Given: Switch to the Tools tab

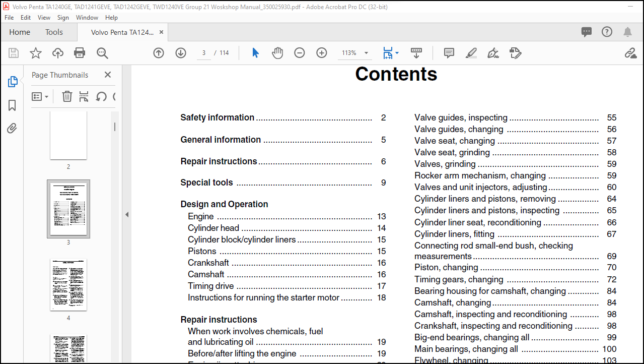Looking at the screenshot, I should tap(54, 32).
